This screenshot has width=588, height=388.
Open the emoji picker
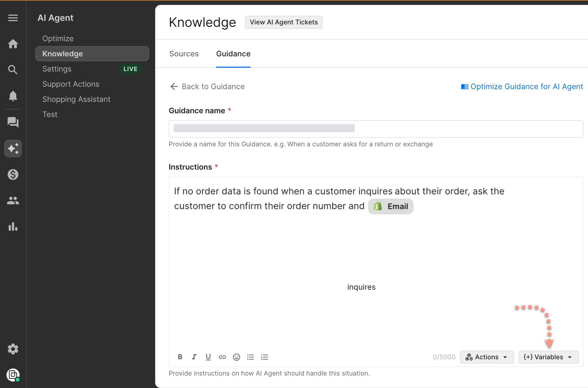click(237, 357)
